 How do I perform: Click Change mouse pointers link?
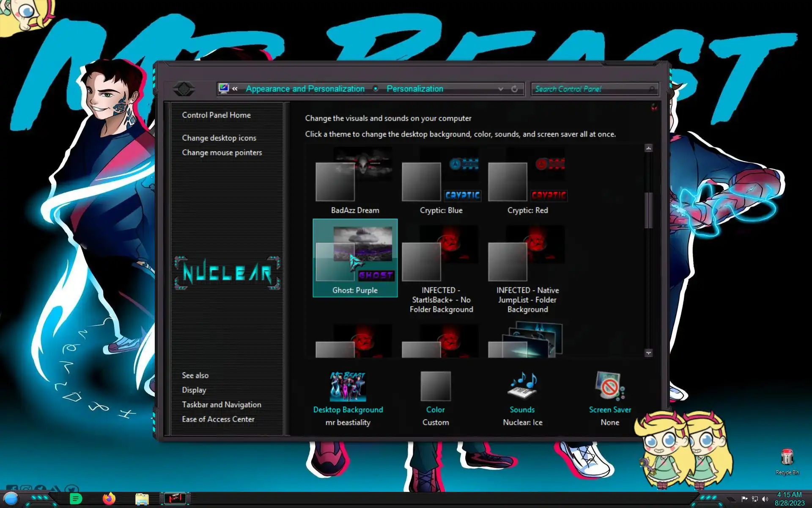[x=222, y=152]
